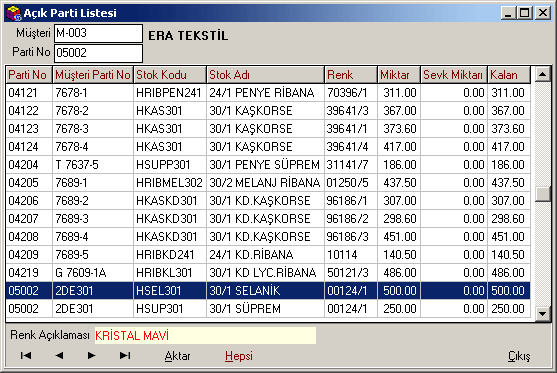The image size is (557, 373).
Task: Select row with Parti No 04207
Action: click(x=268, y=219)
